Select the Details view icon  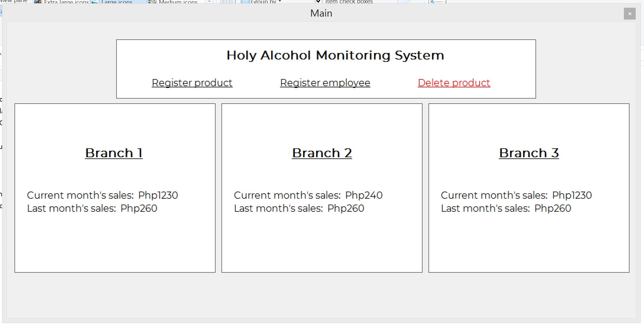point(226,2)
